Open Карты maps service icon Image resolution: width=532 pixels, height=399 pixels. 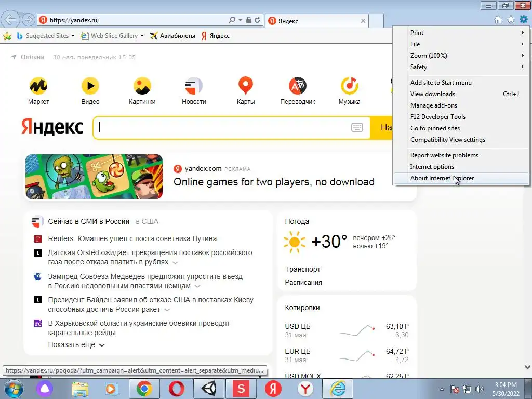246,86
